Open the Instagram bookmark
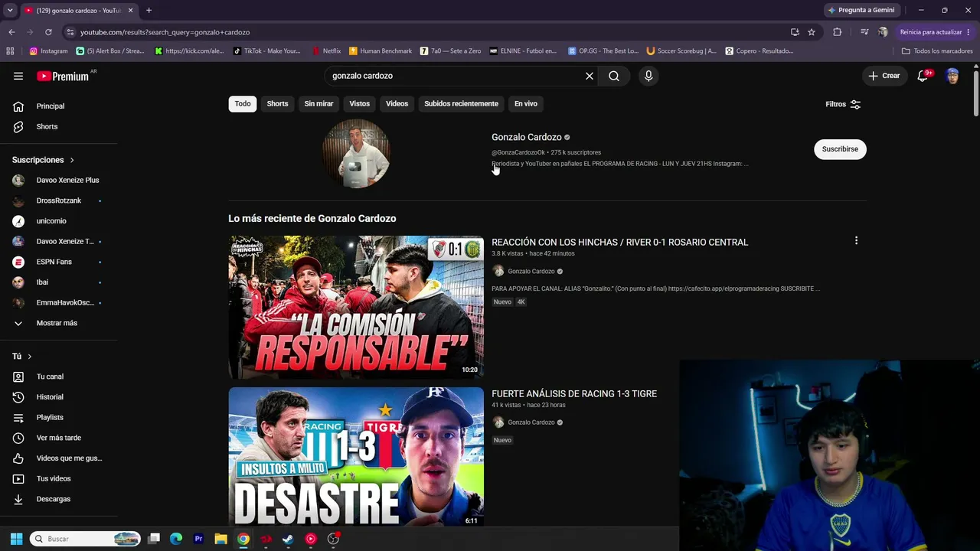The image size is (980, 551). point(49,51)
